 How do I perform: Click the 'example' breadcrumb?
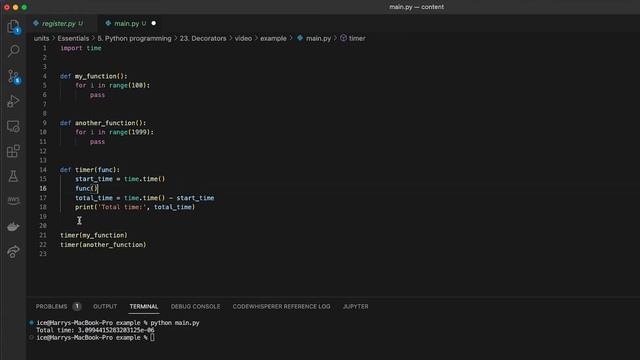[273, 38]
